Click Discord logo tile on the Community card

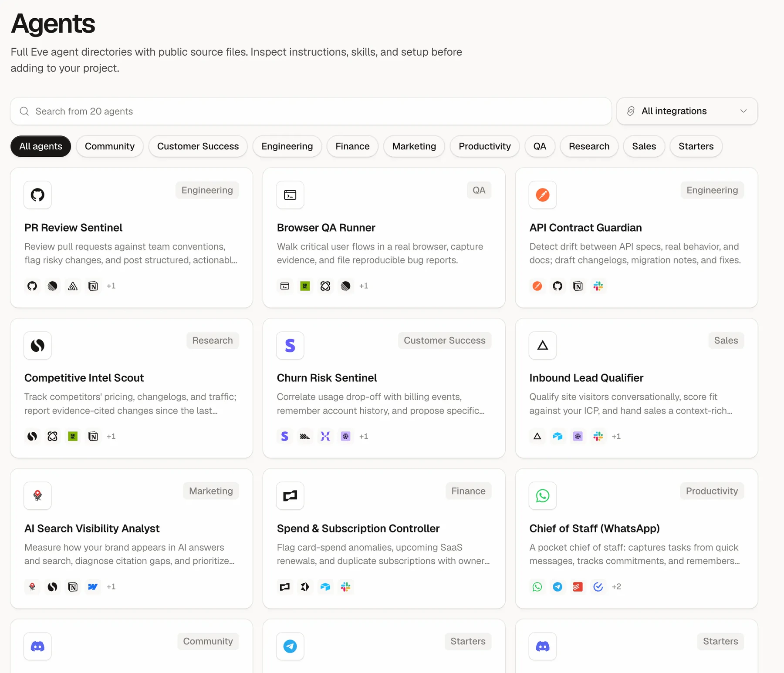(x=37, y=646)
